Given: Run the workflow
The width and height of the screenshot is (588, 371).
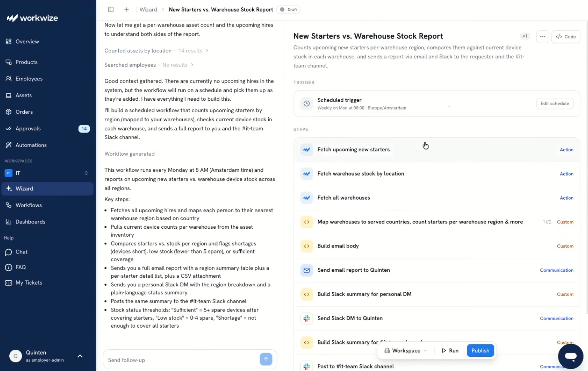Looking at the screenshot, I should coord(450,350).
